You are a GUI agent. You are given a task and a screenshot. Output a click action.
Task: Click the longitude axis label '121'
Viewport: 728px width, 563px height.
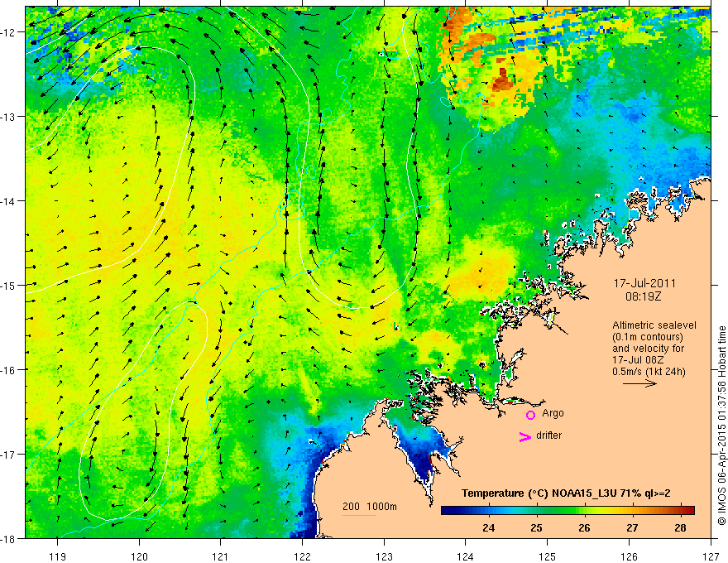pos(221,556)
